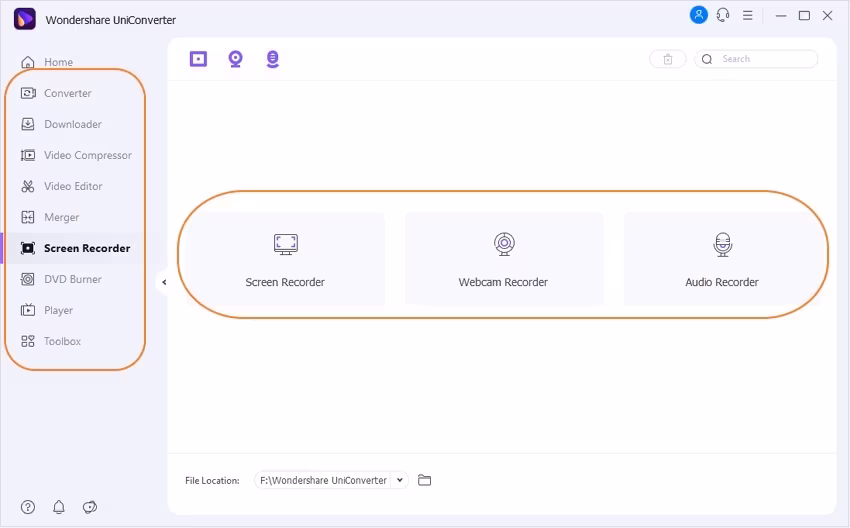Click the screen record toolbar icon
This screenshot has width=850, height=528.
point(198,59)
